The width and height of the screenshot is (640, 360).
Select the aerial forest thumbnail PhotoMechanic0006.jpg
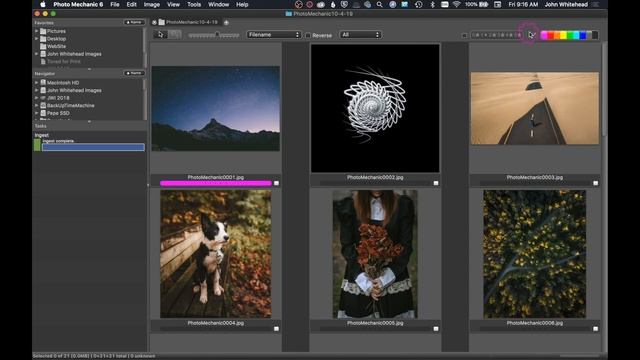coord(535,254)
